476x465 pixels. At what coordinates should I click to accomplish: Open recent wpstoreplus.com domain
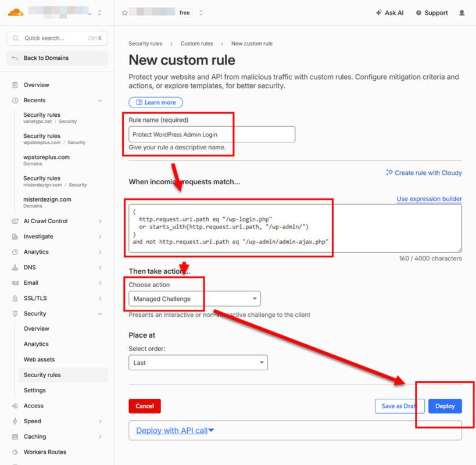click(46, 160)
